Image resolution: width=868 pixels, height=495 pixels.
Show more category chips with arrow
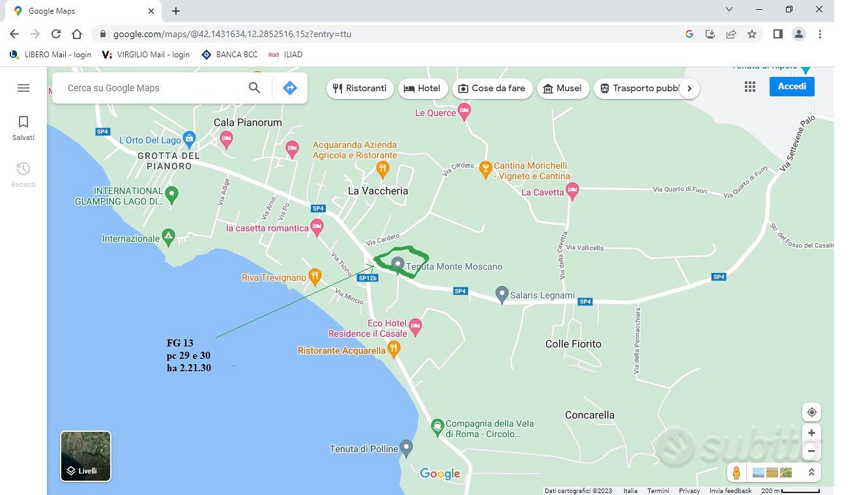coord(689,89)
